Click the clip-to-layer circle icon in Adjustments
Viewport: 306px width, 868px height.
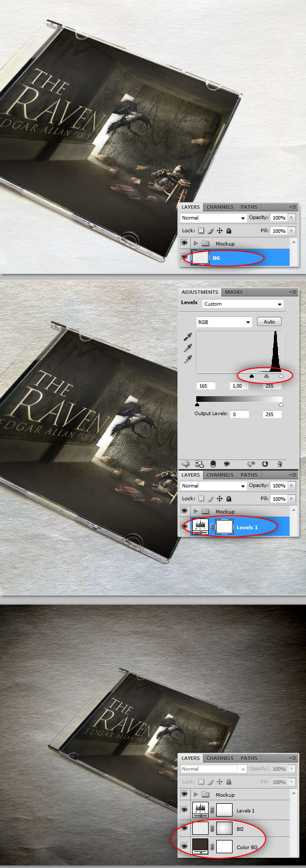coord(213,464)
